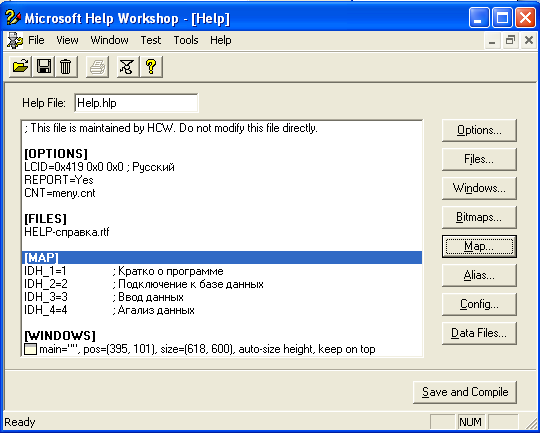
Task: Open the View menu
Action: (67, 40)
